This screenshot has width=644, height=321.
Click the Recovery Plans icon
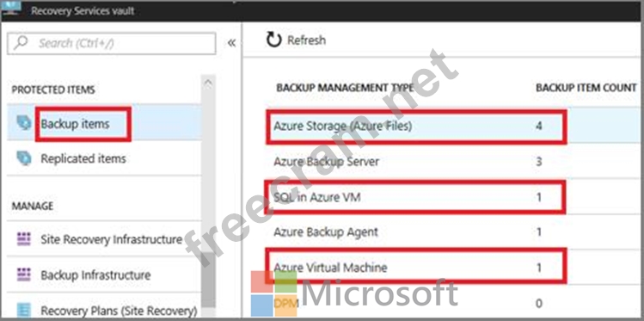click(24, 310)
